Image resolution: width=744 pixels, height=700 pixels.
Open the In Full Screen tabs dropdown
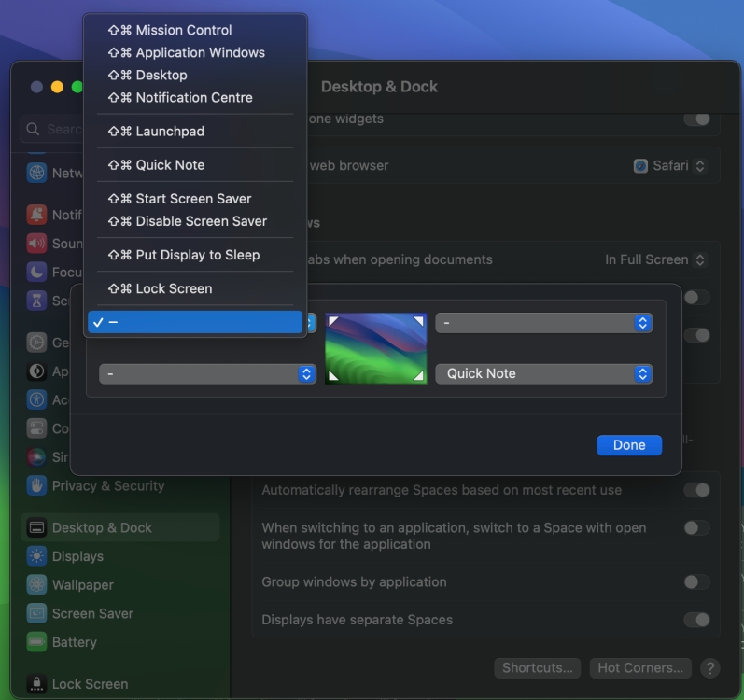(655, 259)
